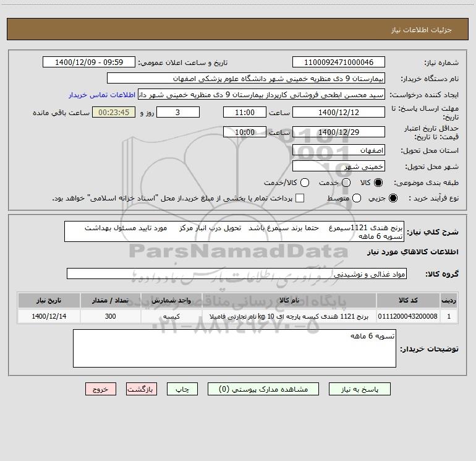Click the validity time field 10:00
The width and height of the screenshot is (476, 461).
(245, 132)
